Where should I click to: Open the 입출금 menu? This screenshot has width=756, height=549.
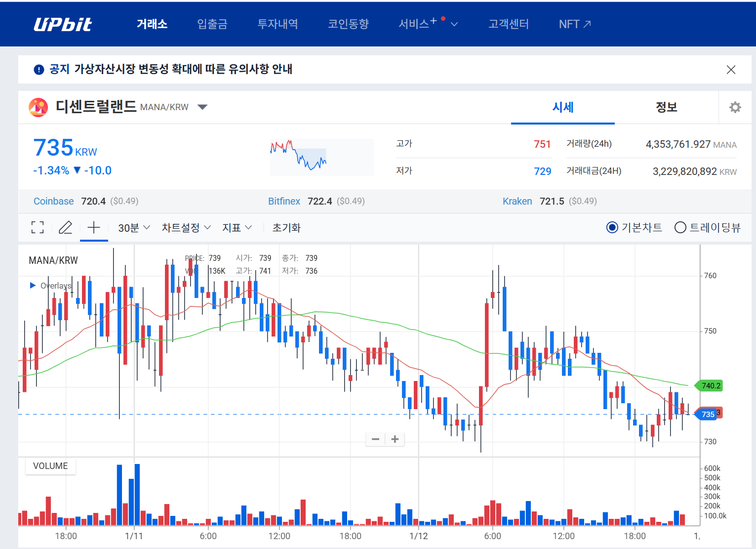[212, 24]
